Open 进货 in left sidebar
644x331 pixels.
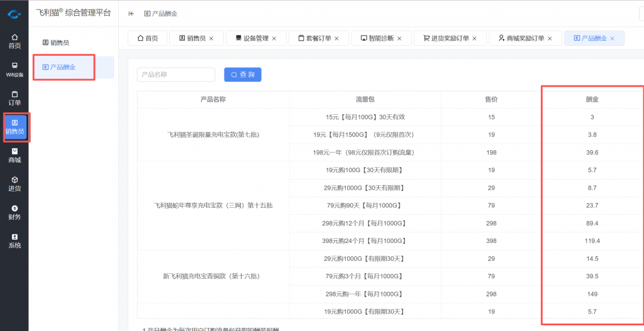point(14,184)
